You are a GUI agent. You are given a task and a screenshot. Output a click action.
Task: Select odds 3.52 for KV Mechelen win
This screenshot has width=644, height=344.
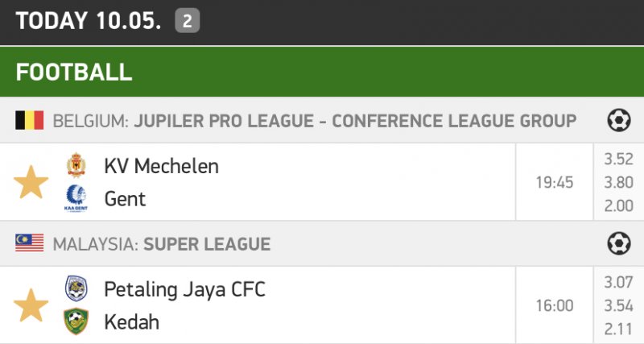618,160
